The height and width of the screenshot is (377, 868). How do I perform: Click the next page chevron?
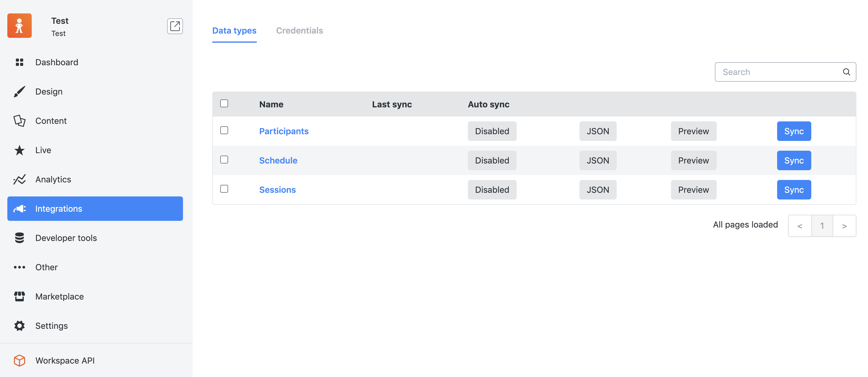pyautogui.click(x=844, y=225)
